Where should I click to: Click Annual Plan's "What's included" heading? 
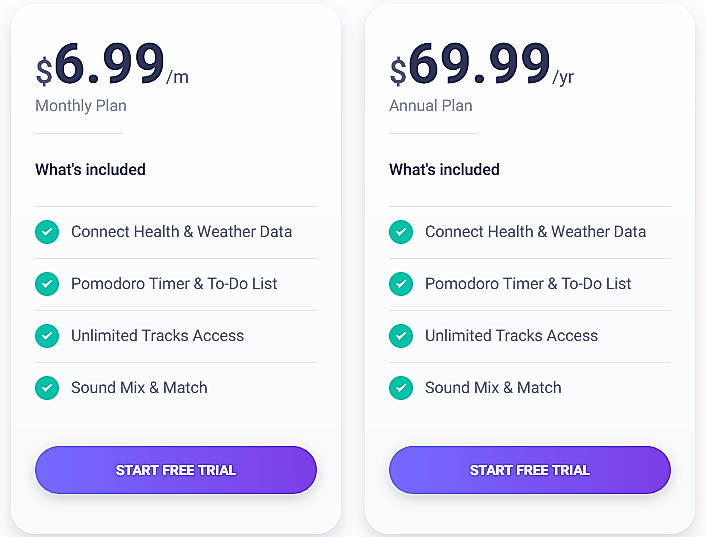tap(445, 170)
